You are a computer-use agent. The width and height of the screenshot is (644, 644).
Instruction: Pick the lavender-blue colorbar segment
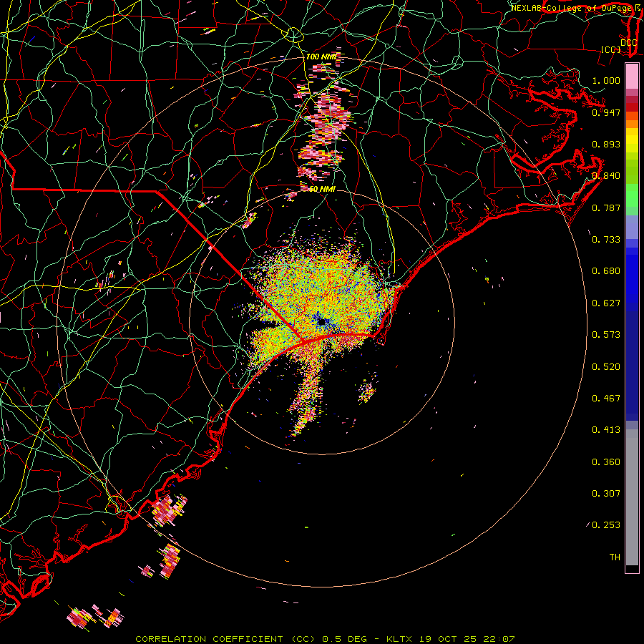(x=632, y=228)
